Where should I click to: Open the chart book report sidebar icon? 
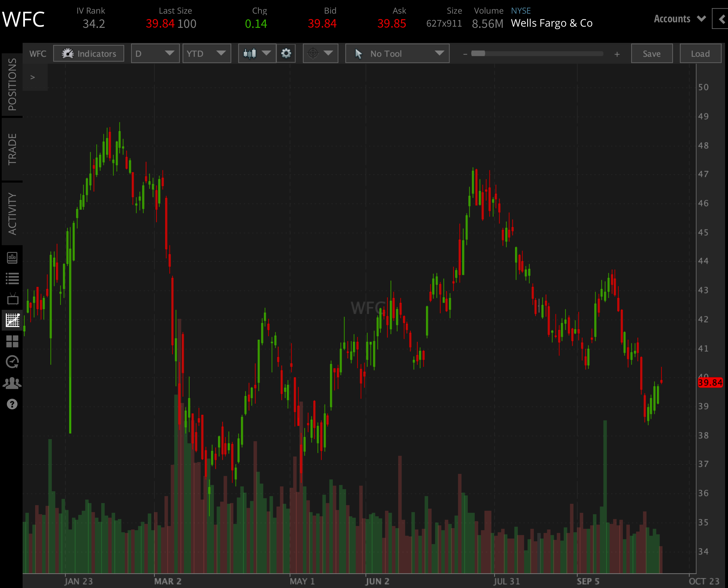[12, 258]
